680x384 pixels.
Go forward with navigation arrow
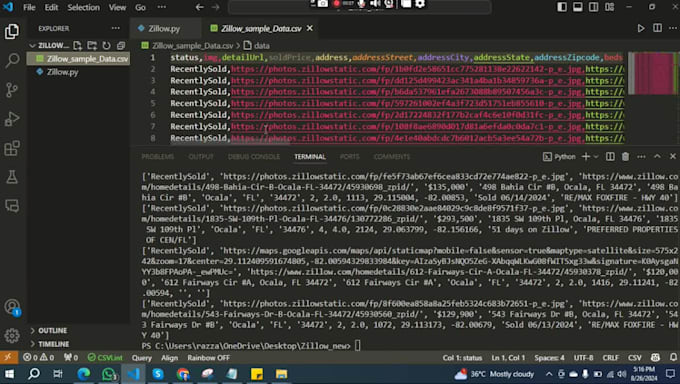[216, 7]
